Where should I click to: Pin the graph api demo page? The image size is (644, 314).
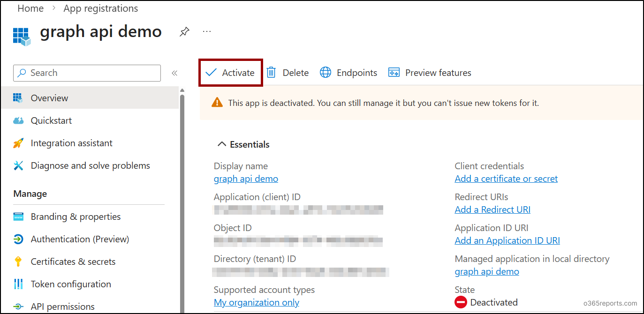coord(184,32)
